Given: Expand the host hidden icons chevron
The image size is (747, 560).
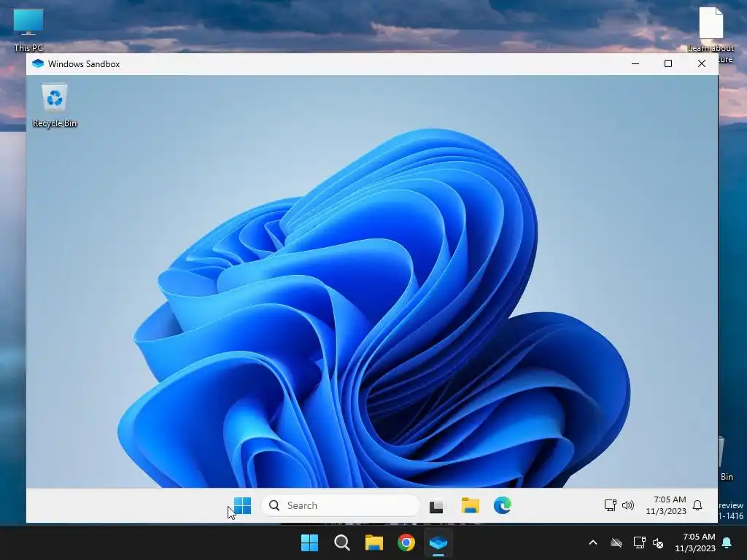Looking at the screenshot, I should (593, 542).
